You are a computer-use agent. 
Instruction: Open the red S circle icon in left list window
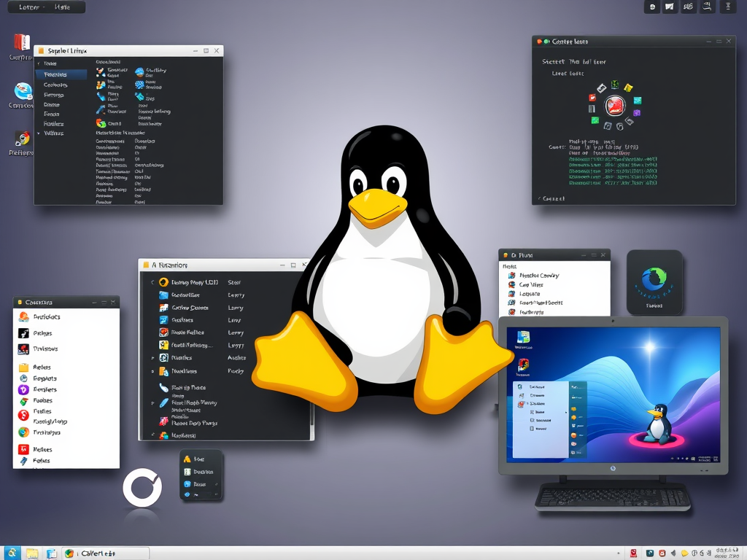point(23,415)
